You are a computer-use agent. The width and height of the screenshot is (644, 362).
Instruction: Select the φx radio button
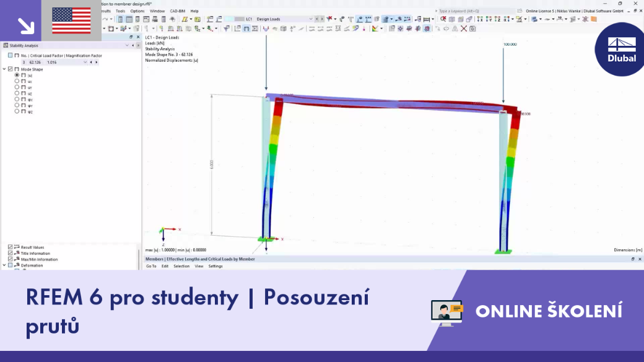click(17, 100)
